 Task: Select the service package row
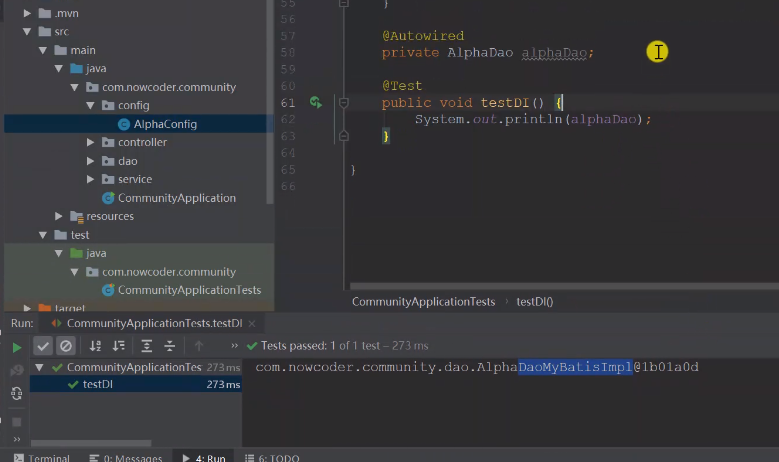[x=138, y=179]
